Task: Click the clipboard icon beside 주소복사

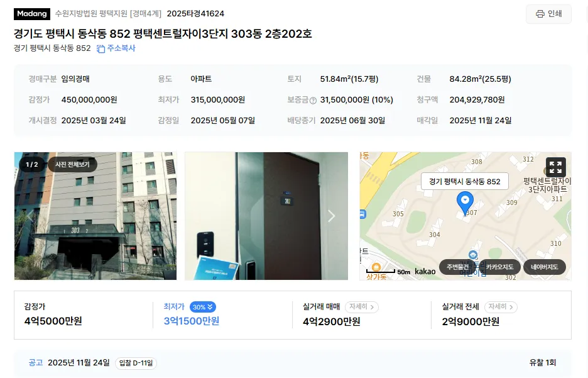Action: [x=101, y=49]
